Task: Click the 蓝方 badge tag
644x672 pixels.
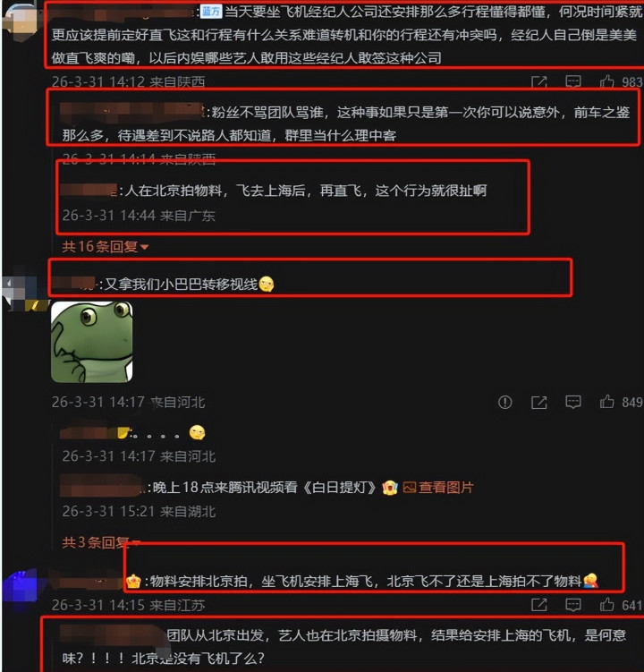Action: [x=211, y=12]
